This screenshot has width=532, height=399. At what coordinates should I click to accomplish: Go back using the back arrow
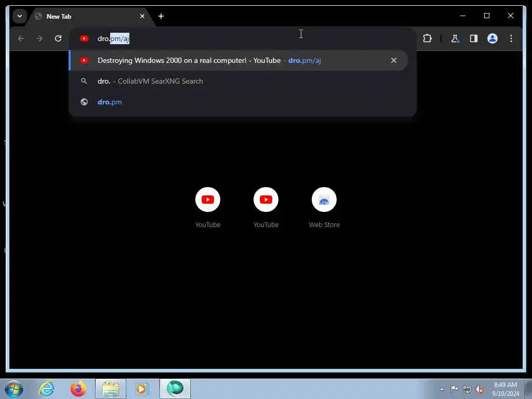[x=21, y=38]
